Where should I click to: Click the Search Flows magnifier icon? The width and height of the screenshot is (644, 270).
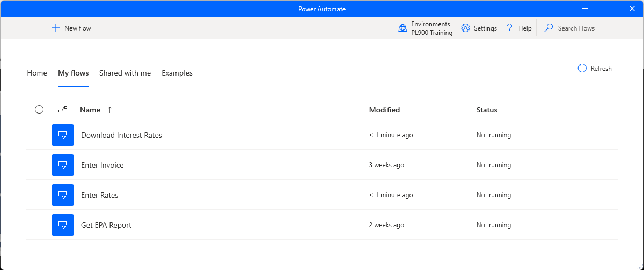coord(548,28)
